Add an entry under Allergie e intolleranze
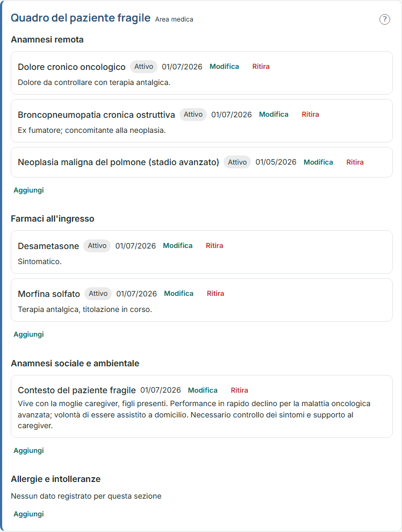402x532 pixels. (x=28, y=514)
